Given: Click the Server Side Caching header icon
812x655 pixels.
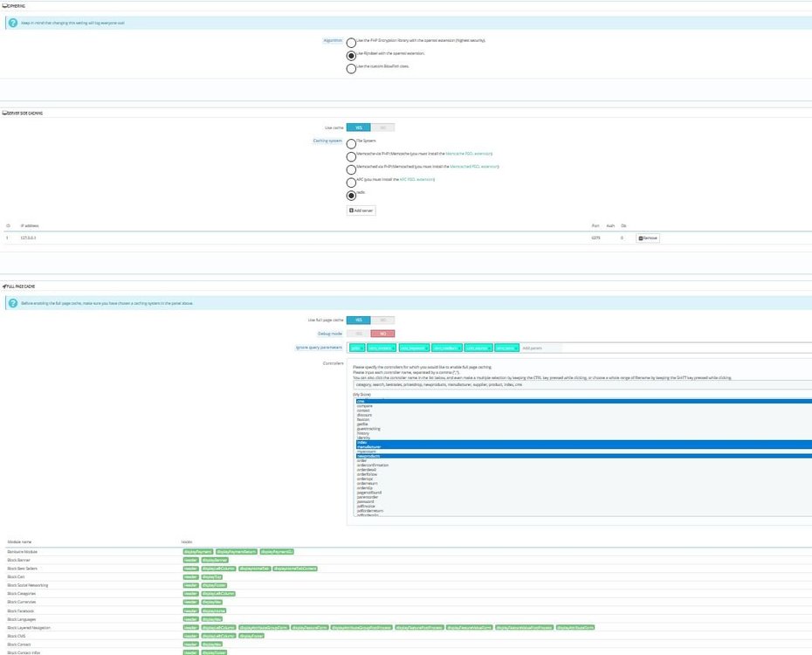Looking at the screenshot, I should click(4, 113).
